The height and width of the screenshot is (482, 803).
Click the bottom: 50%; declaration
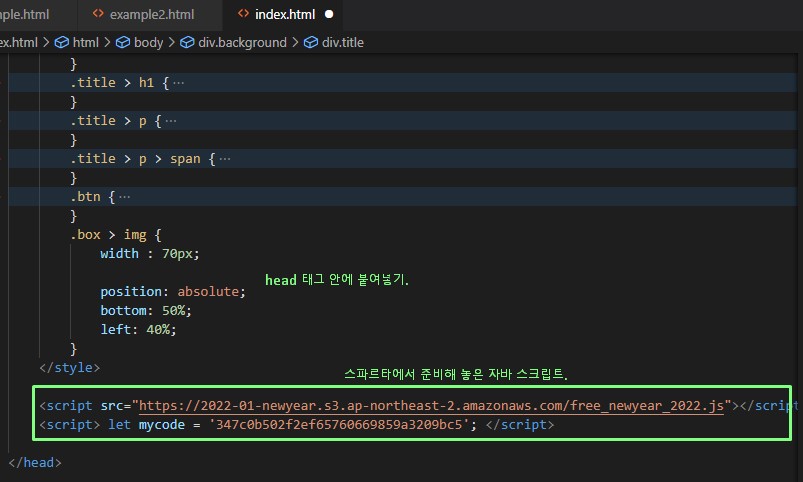pos(145,310)
